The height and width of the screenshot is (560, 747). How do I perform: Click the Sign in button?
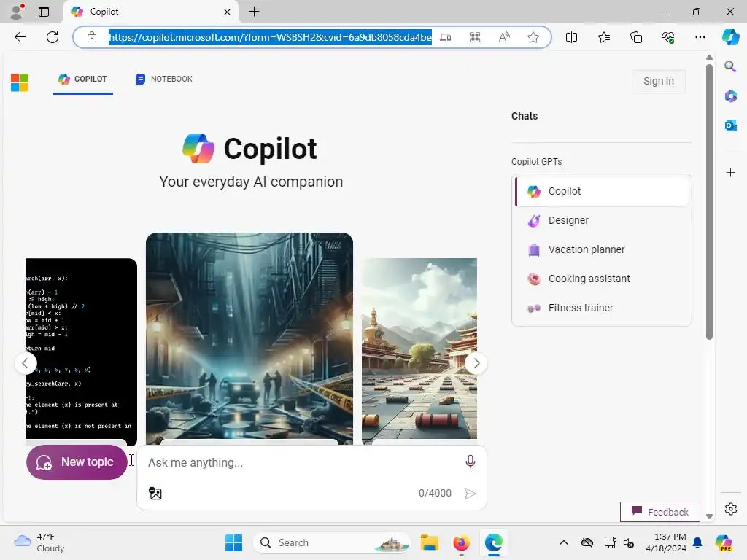tap(659, 82)
